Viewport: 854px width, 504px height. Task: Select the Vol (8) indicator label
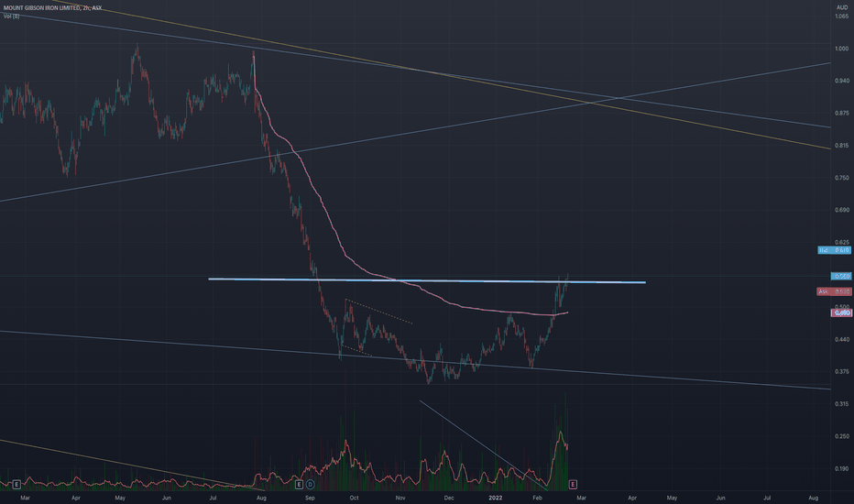click(x=11, y=16)
